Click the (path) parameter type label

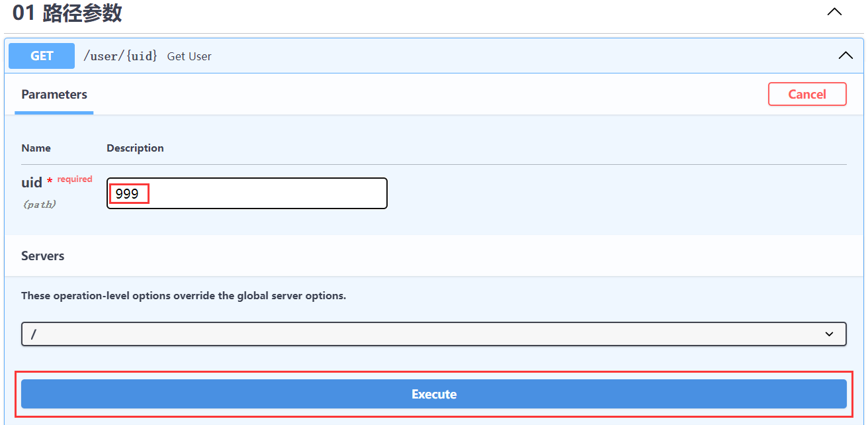pos(39,205)
